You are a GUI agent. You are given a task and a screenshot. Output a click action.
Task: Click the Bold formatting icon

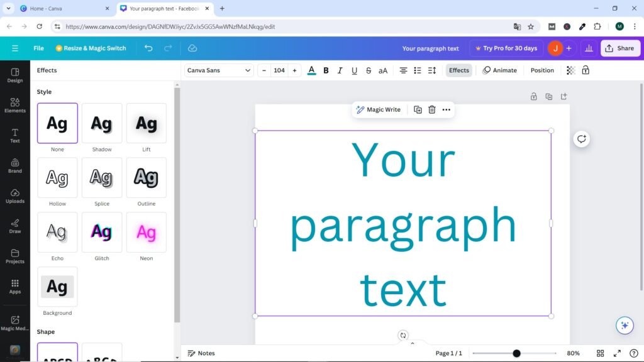click(326, 70)
